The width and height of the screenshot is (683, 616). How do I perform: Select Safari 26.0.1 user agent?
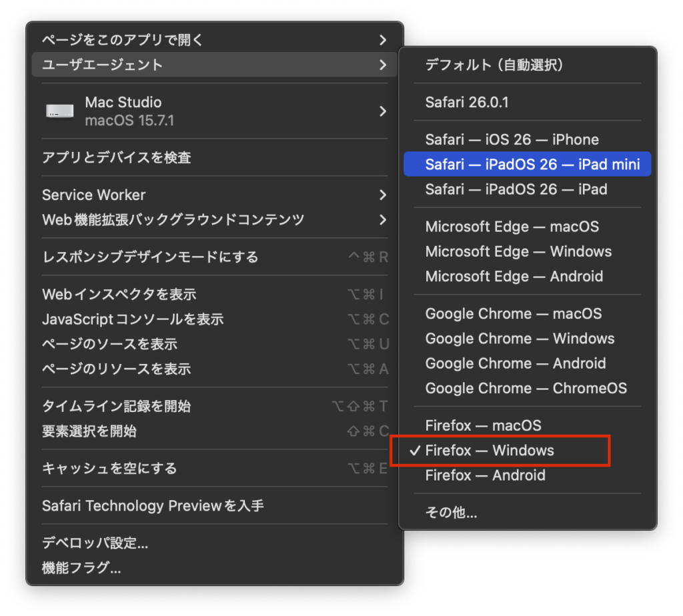click(467, 103)
